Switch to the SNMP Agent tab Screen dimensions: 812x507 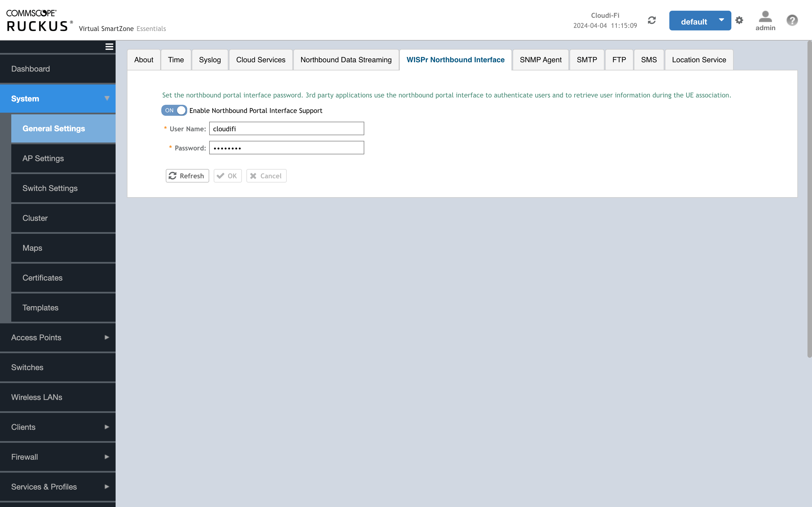(540, 60)
